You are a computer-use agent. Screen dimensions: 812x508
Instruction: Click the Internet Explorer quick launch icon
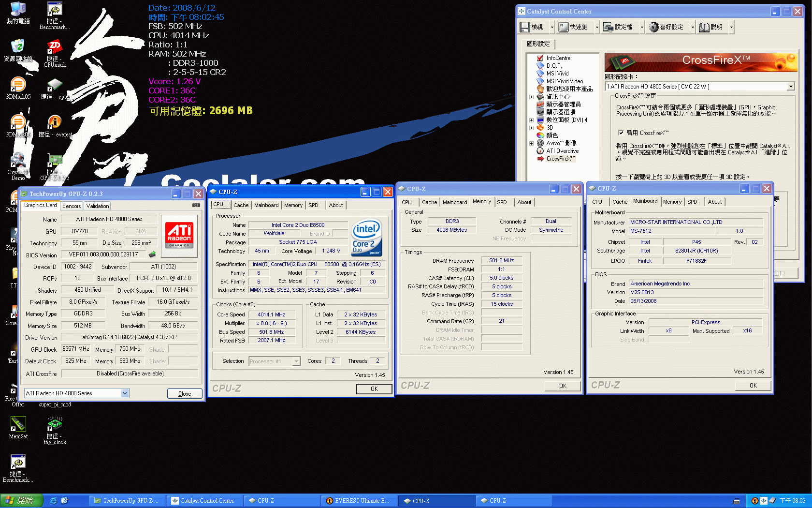[x=54, y=501]
